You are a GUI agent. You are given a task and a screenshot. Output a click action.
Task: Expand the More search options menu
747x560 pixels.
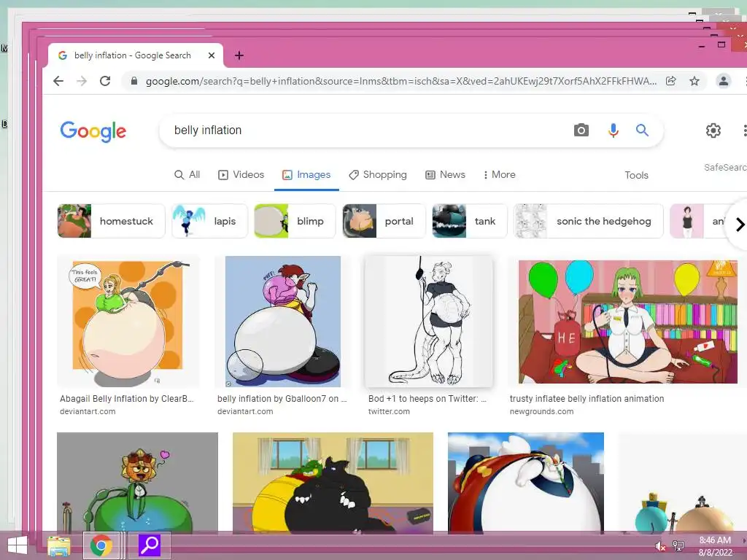[499, 175]
